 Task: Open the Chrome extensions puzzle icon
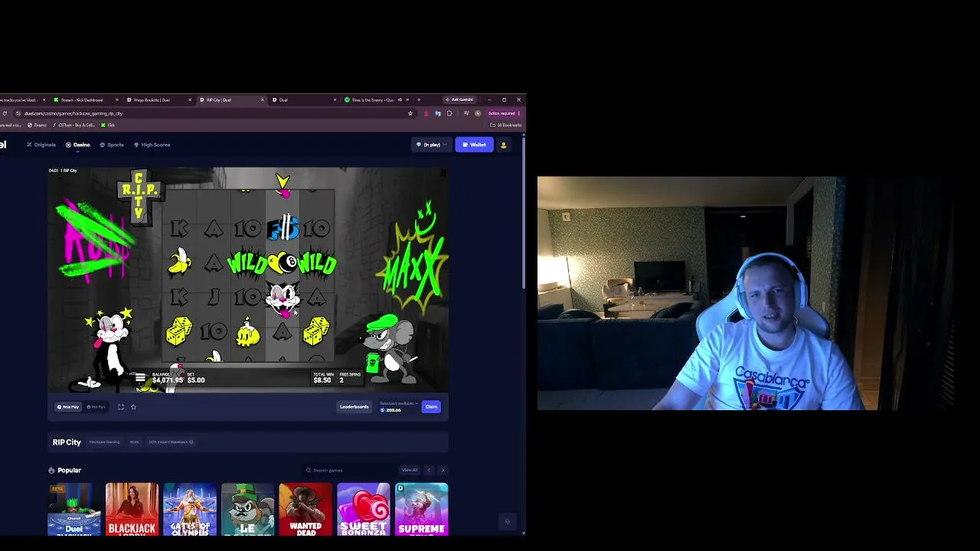tap(449, 113)
